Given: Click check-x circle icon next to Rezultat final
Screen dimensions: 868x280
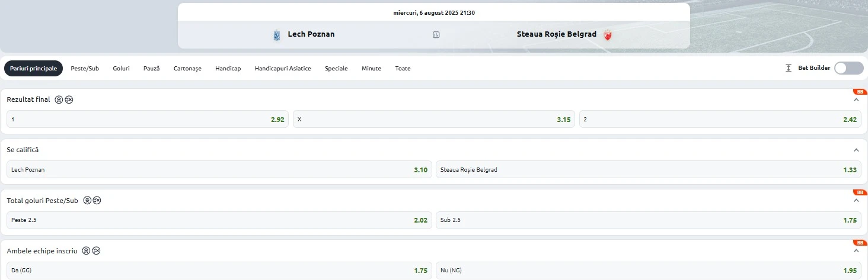Looking at the screenshot, I should (69, 100).
